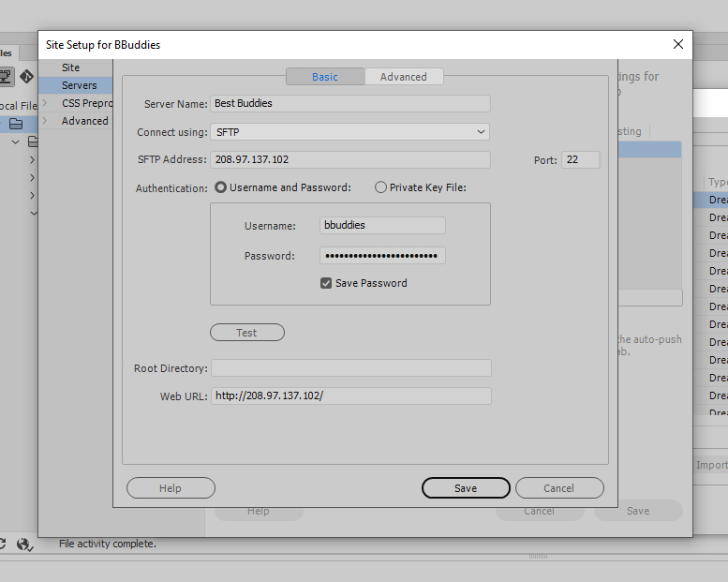Open the Connect using SFTP dropdown
This screenshot has height=582, width=728.
349,133
